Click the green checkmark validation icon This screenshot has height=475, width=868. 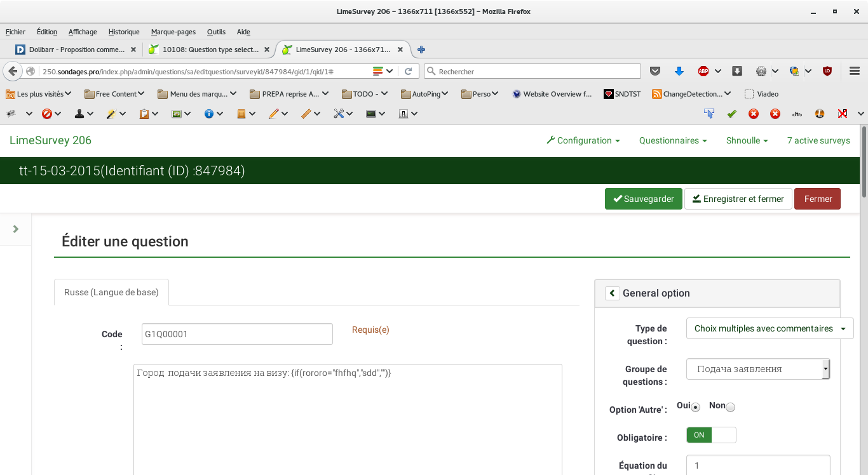(x=731, y=114)
